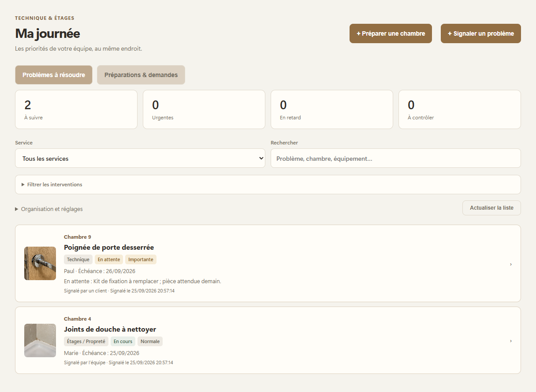536x392 pixels.
Task: Open the Tous les services dropdown
Action: pos(140,158)
